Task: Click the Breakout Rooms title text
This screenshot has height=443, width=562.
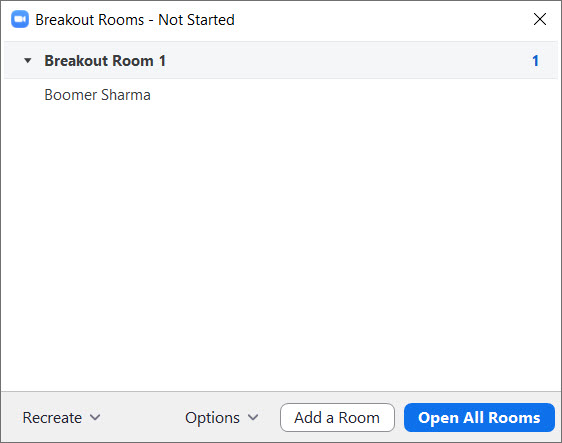Action: tap(90, 20)
